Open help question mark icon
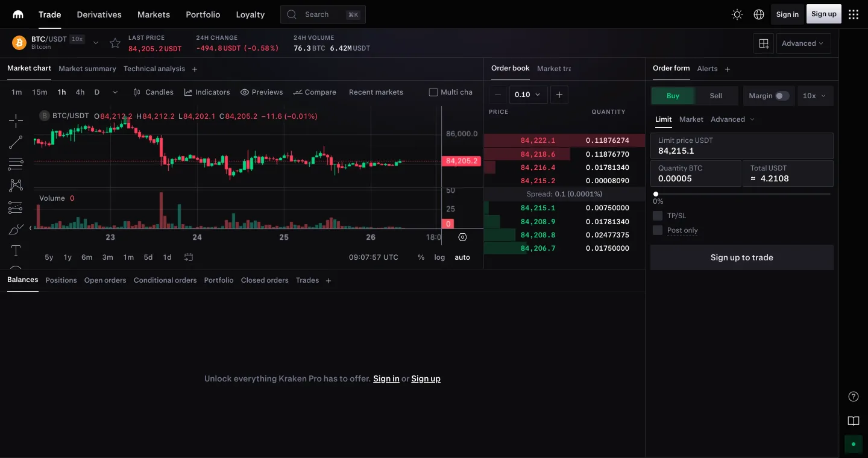 click(853, 397)
